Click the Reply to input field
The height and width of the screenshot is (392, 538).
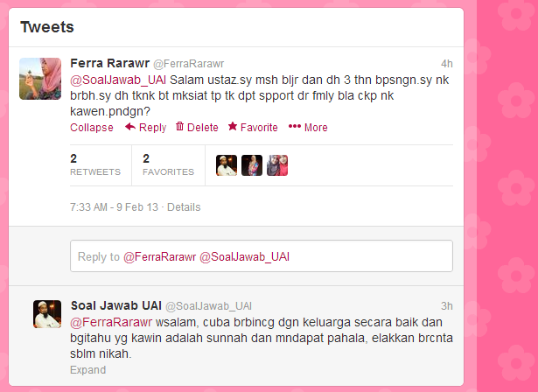262,256
